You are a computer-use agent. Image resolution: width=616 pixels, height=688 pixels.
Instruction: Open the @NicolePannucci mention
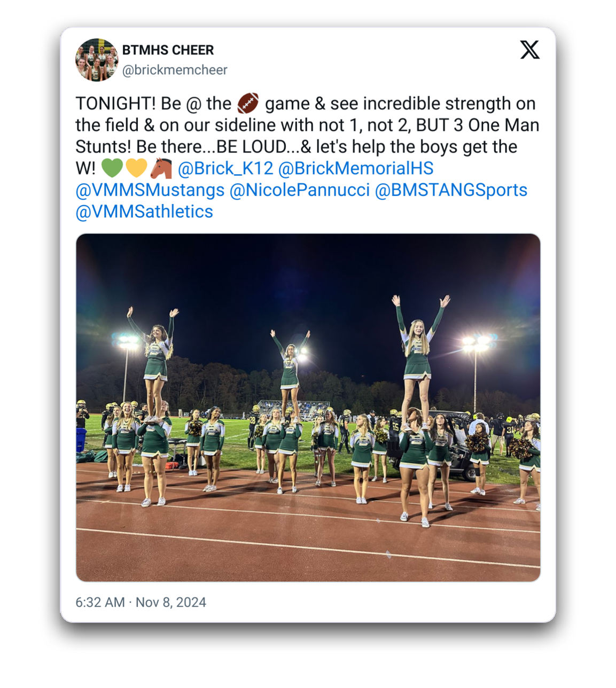300,190
